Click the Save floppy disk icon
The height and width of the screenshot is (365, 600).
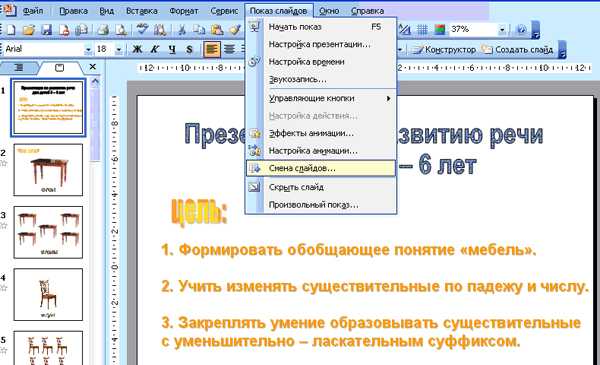47,29
